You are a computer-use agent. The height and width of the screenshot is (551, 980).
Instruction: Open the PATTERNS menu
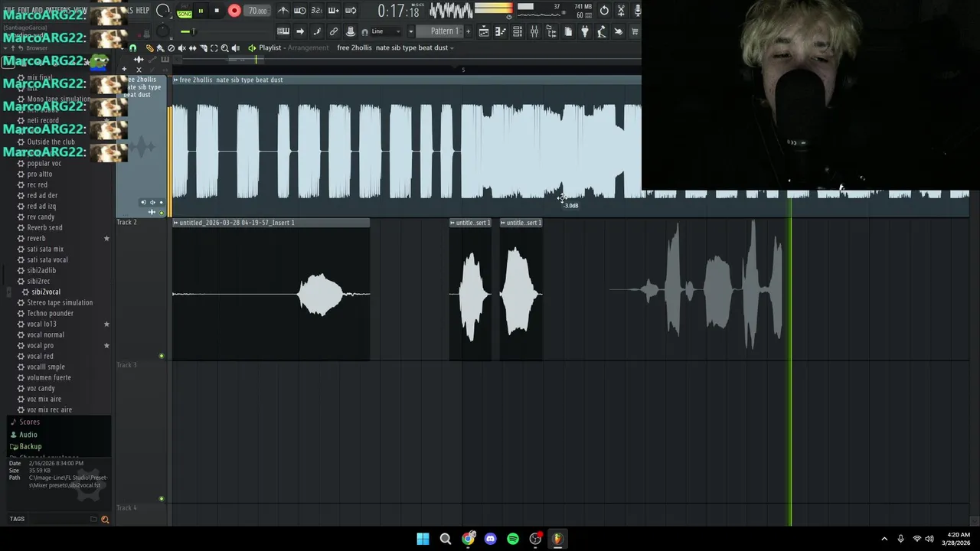click(59, 11)
